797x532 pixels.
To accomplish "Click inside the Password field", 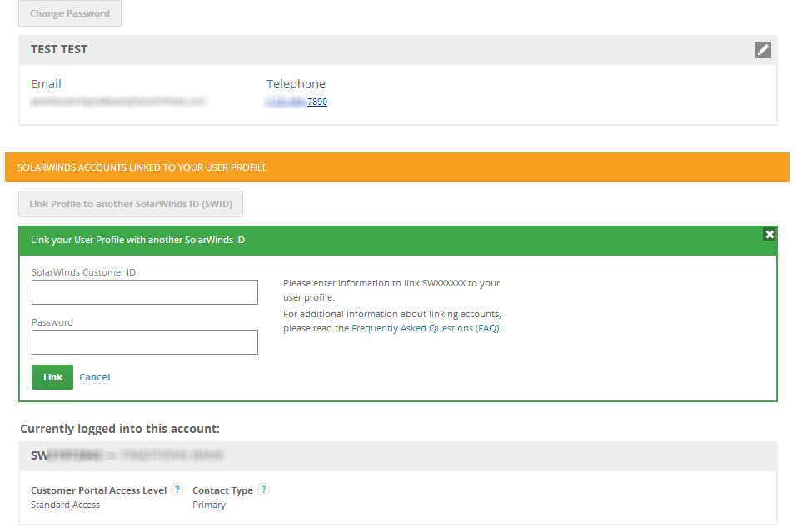I will pos(144,341).
